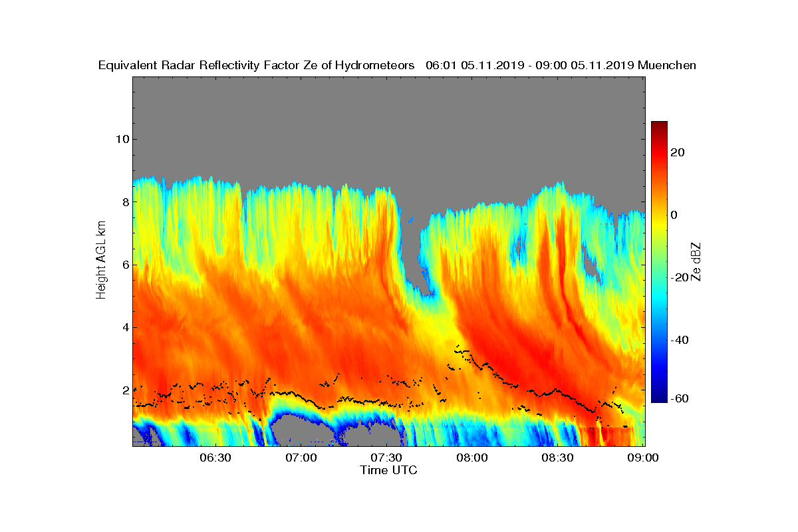The height and width of the screenshot is (532, 798).
Task: Click the height tick label 2
Action: click(x=124, y=390)
